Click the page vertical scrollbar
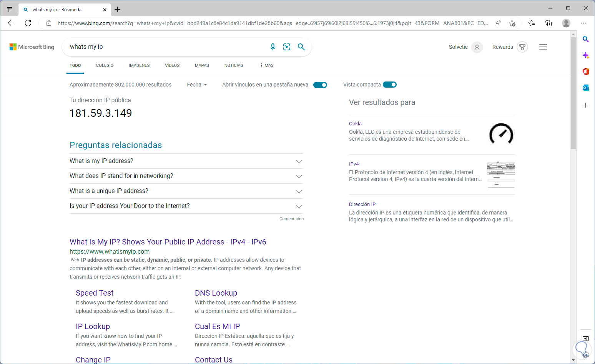Viewport: 595px width, 364px height. tap(573, 92)
